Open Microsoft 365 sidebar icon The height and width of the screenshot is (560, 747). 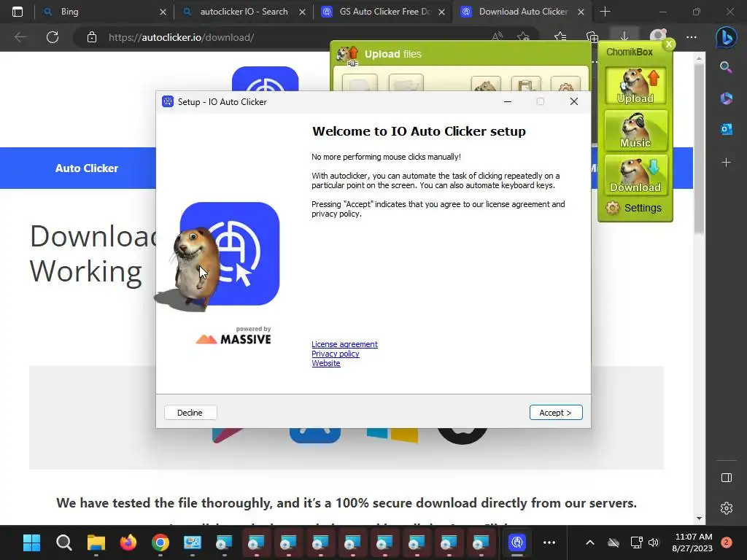tap(726, 98)
